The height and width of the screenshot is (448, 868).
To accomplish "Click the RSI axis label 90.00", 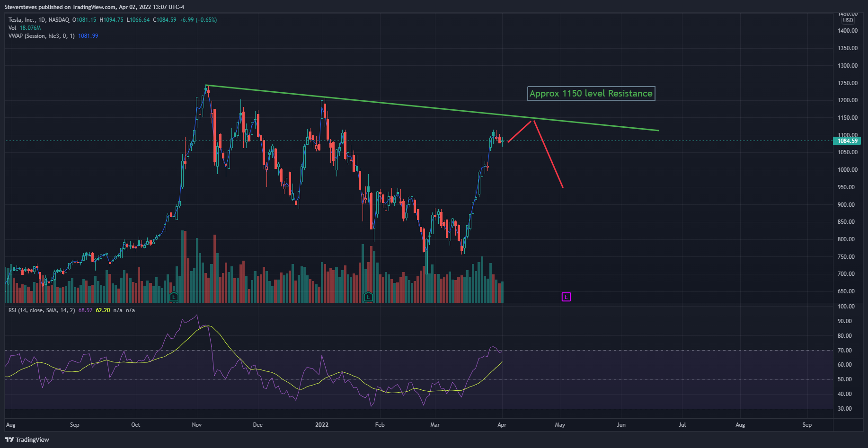I will pyautogui.click(x=844, y=321).
